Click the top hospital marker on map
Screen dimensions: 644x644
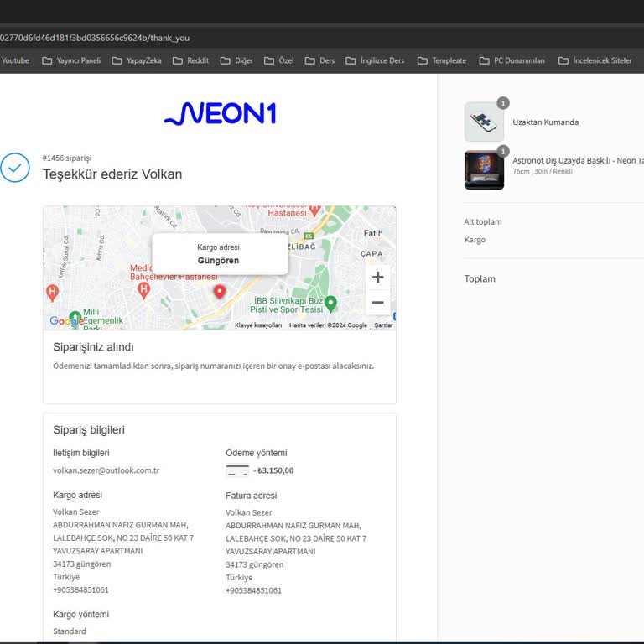(x=314, y=210)
